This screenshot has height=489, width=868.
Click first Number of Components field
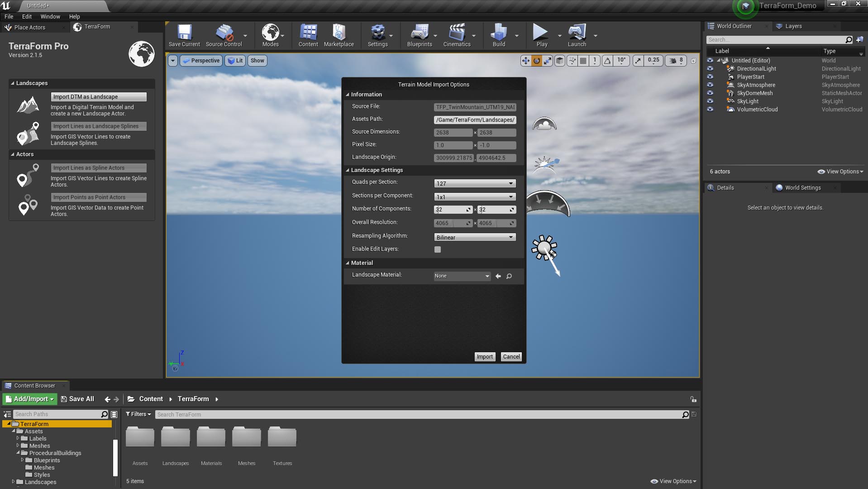point(453,210)
